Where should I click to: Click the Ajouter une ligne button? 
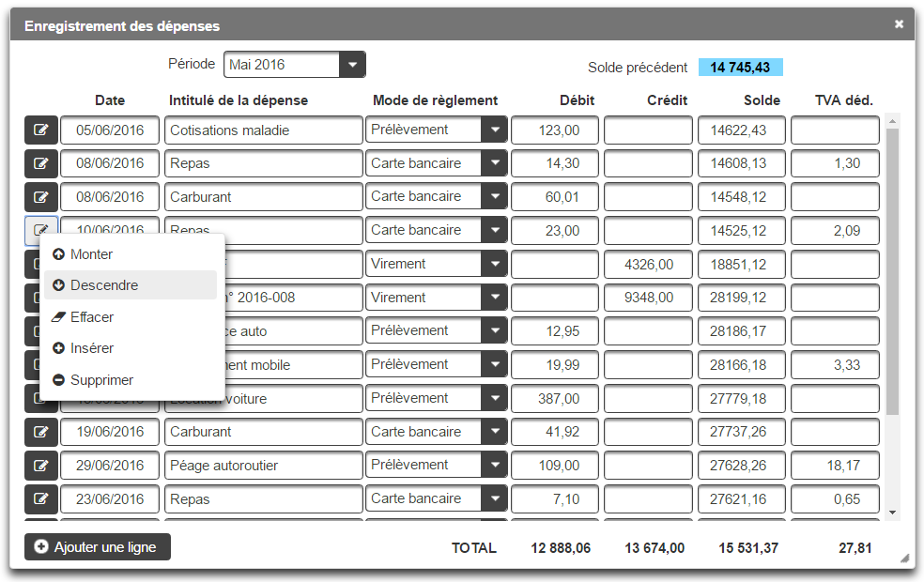coord(98,546)
